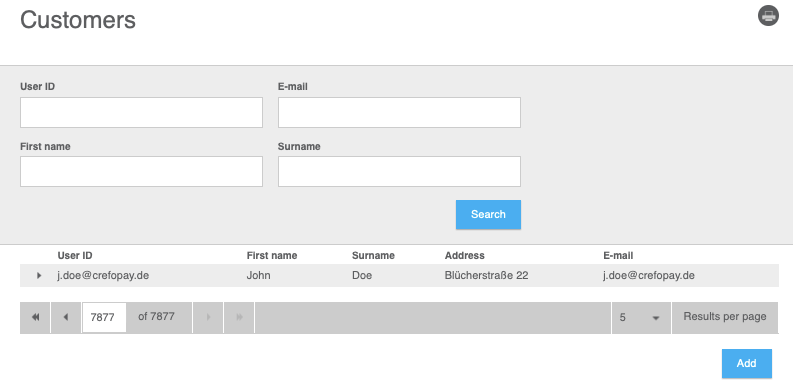Focus the E-mail search field

pos(399,112)
